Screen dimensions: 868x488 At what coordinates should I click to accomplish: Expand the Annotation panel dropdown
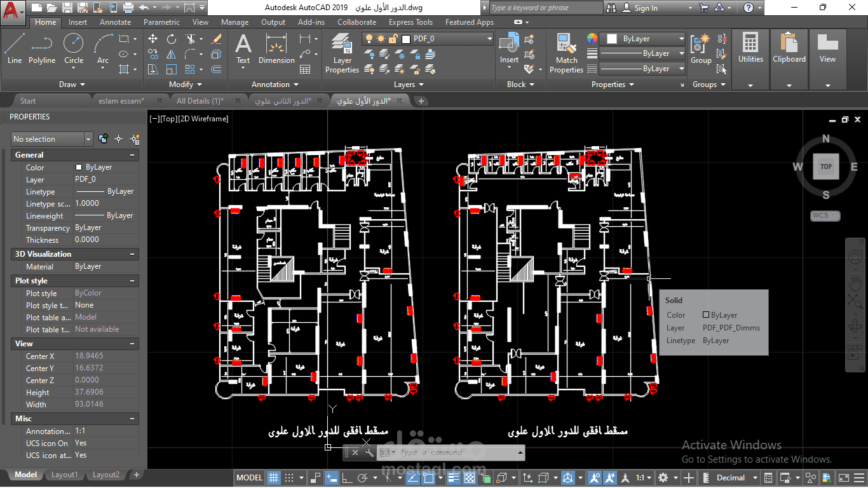point(275,84)
